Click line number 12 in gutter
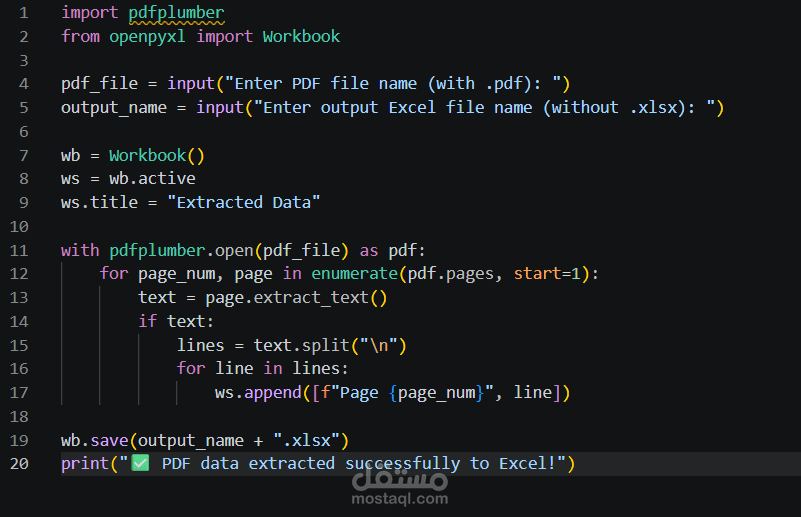This screenshot has height=517, width=801. point(19,274)
